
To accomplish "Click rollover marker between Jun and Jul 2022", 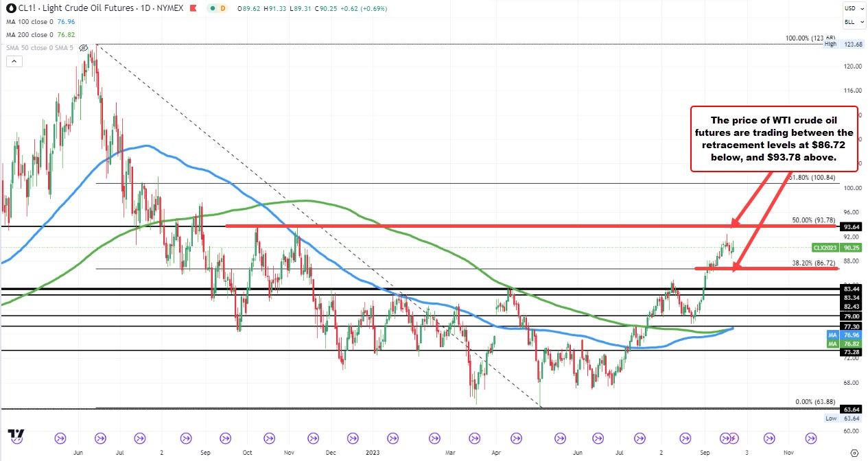I will point(100,438).
